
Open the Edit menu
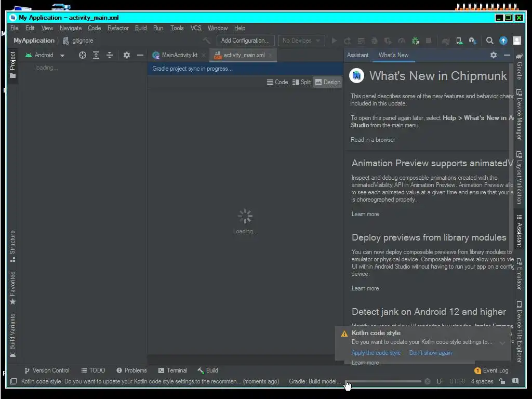(30, 28)
